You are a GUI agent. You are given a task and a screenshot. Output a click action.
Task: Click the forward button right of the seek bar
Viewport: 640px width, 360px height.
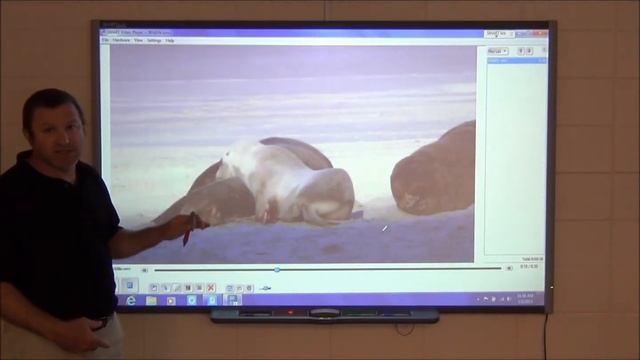[509, 268]
